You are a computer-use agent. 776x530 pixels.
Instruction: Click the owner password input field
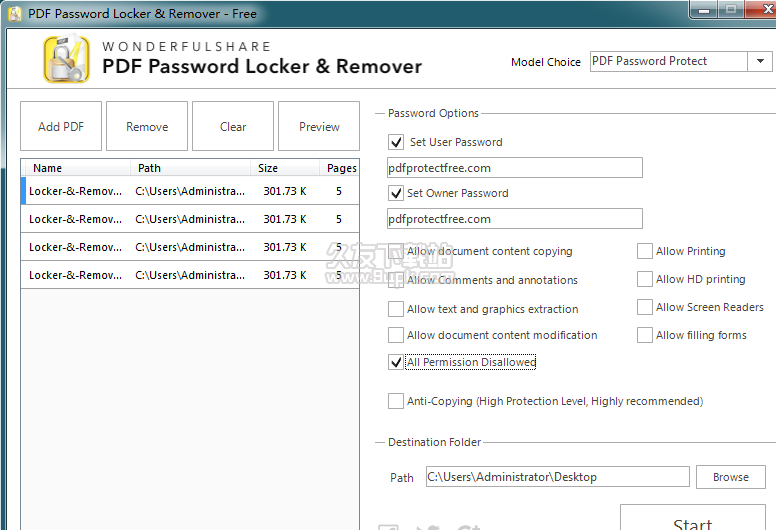(x=515, y=219)
